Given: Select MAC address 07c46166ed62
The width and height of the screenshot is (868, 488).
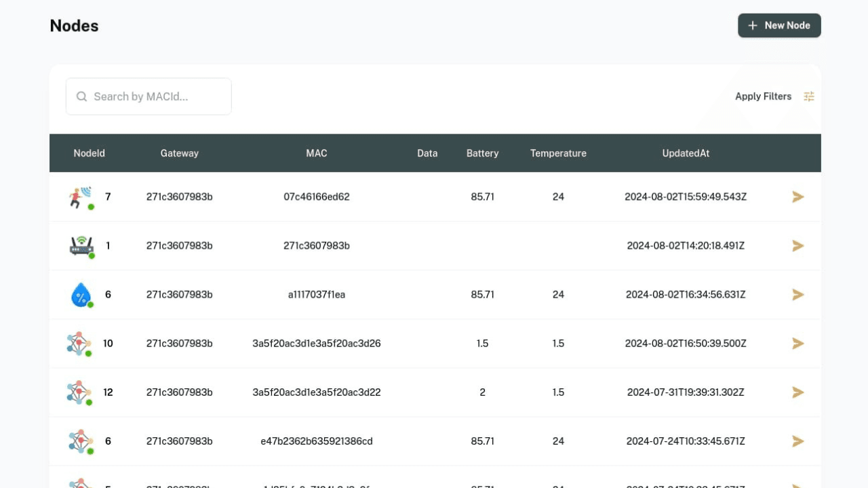Looking at the screenshot, I should pyautogui.click(x=317, y=197).
